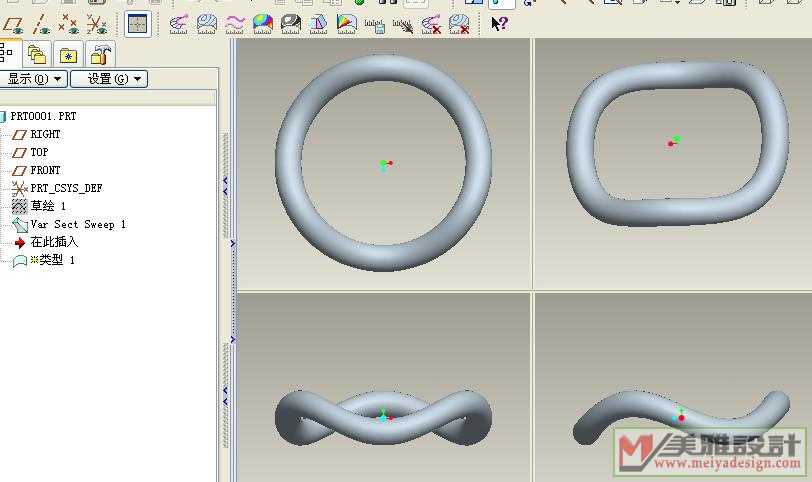The image size is (812, 482).
Task: Select the TOP datum plane
Action: tap(39, 152)
